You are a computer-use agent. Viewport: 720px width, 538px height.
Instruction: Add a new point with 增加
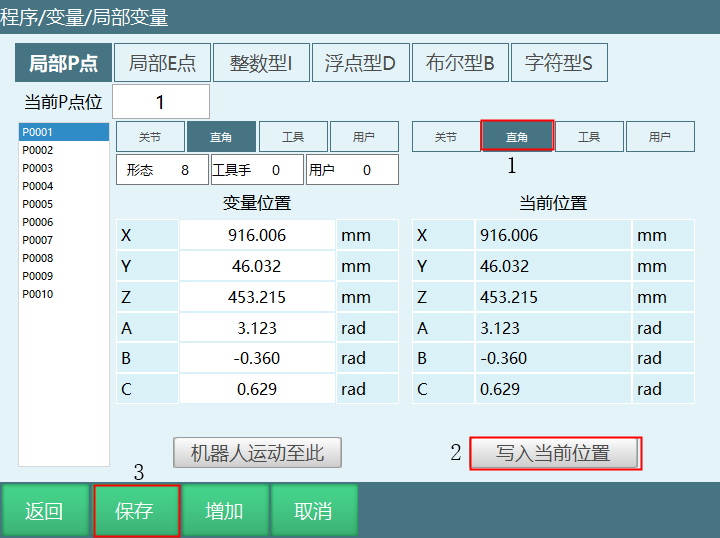[224, 511]
